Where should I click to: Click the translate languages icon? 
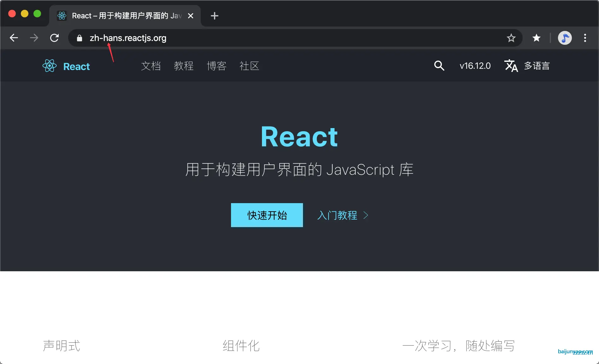511,66
